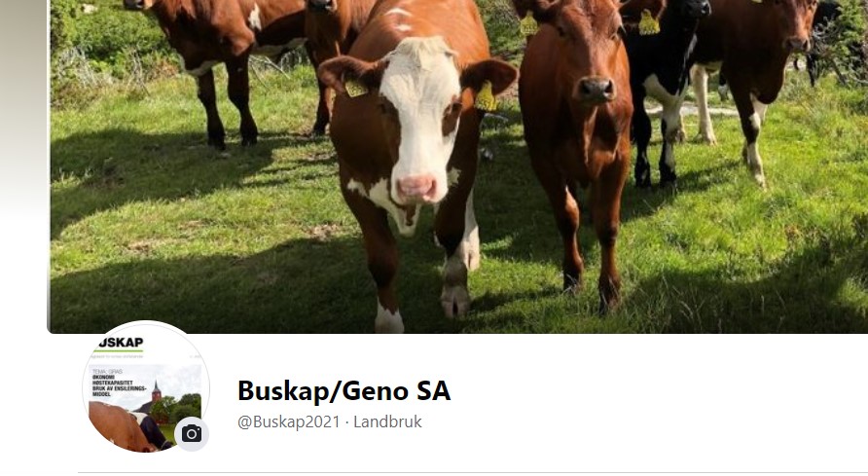This screenshot has height=476, width=868.
Task: Click the separator dot before Landbruk
Action: [346, 422]
